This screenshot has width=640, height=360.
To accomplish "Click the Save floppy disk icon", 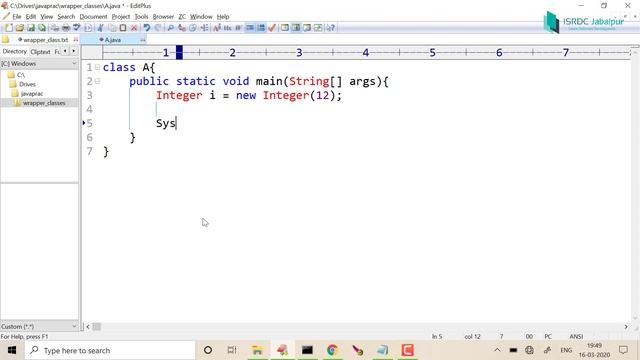I will 31,28.
